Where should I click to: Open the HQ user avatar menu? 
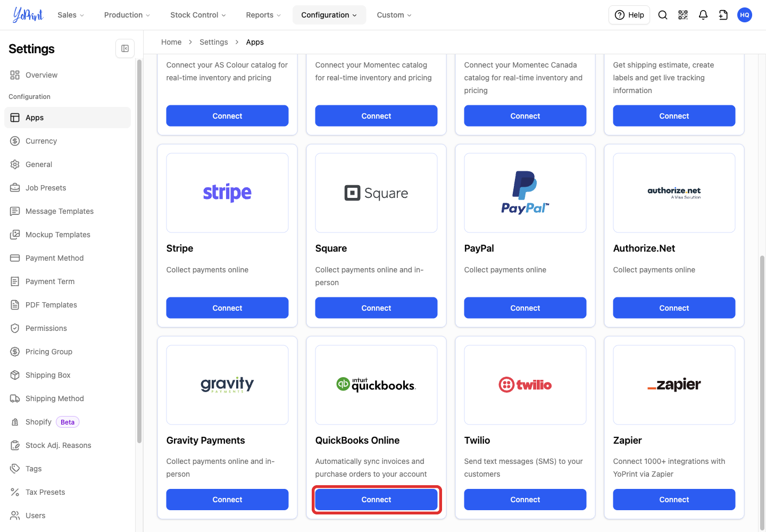pos(745,15)
